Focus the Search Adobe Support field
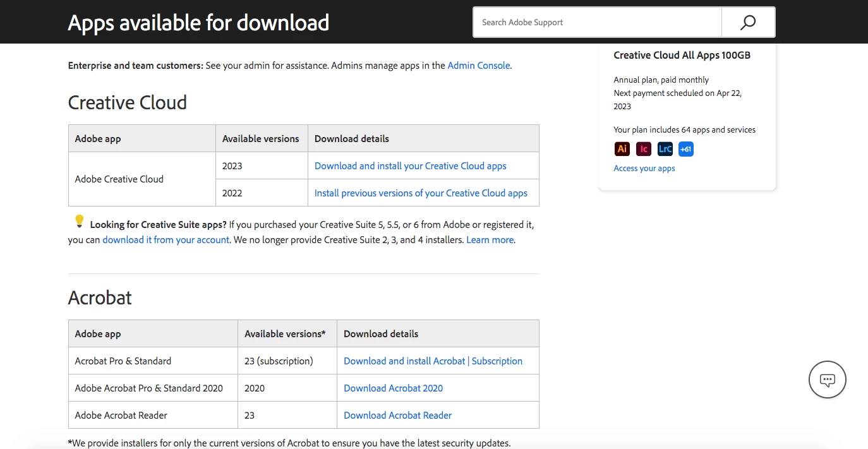 click(x=597, y=22)
